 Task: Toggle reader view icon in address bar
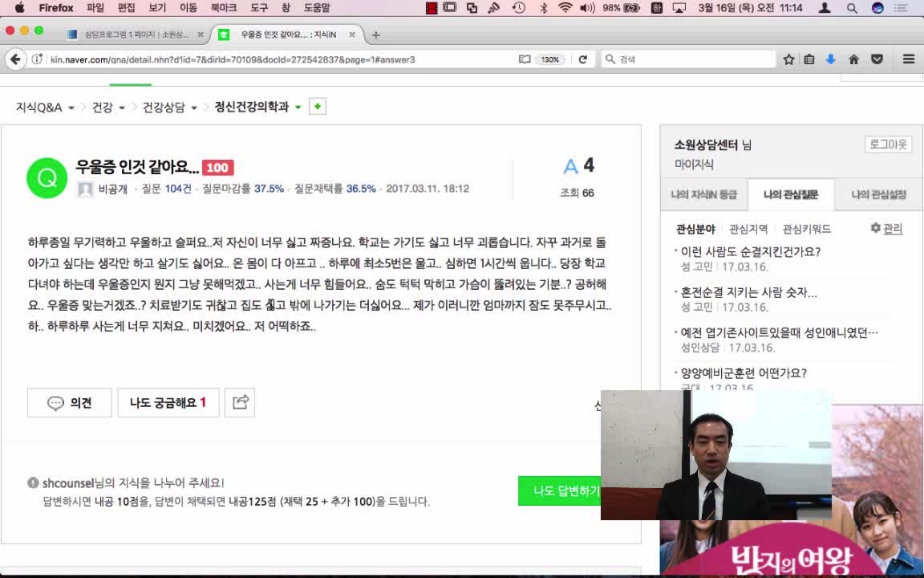[525, 59]
